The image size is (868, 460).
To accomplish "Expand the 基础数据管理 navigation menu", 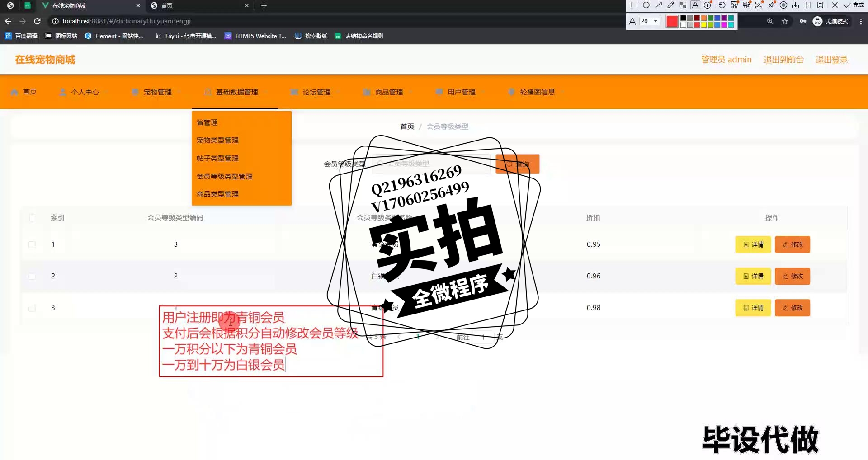I will pyautogui.click(x=236, y=92).
